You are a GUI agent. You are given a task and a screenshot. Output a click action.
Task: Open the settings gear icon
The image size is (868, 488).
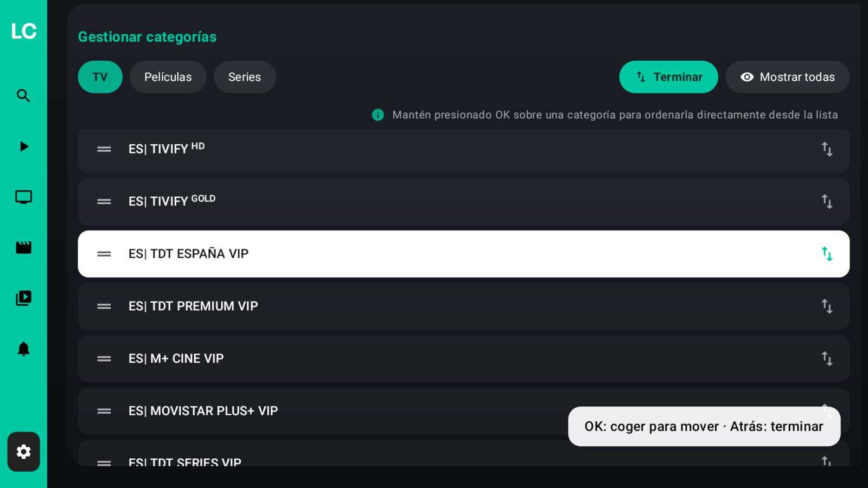23,452
